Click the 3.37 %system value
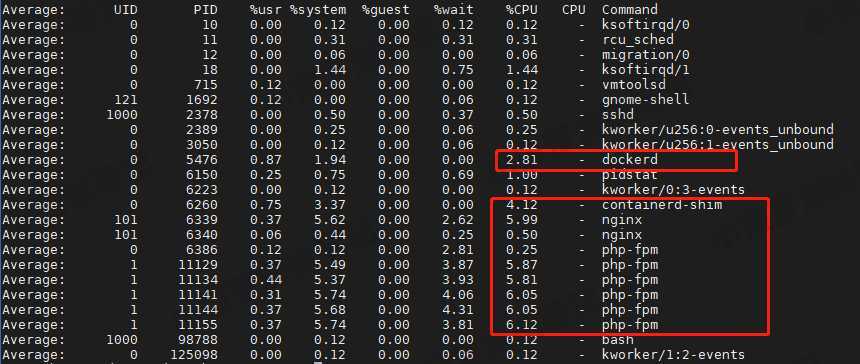 330,204
